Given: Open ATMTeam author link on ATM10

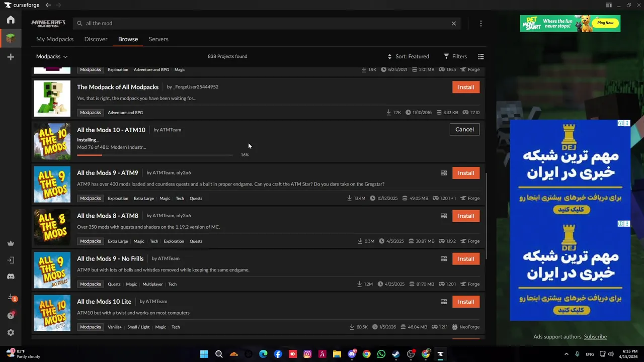Looking at the screenshot, I should tap(170, 130).
